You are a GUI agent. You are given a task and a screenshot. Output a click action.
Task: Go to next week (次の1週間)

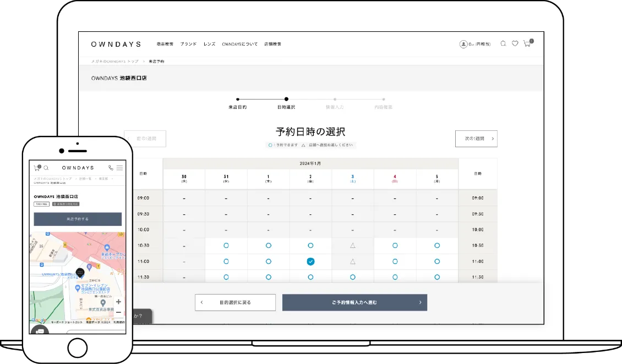[476, 139]
